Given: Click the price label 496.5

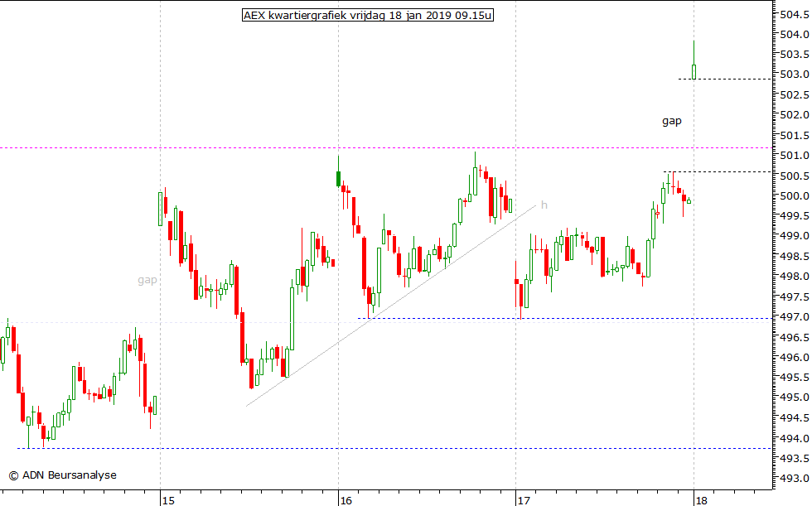Looking at the screenshot, I should (x=795, y=337).
